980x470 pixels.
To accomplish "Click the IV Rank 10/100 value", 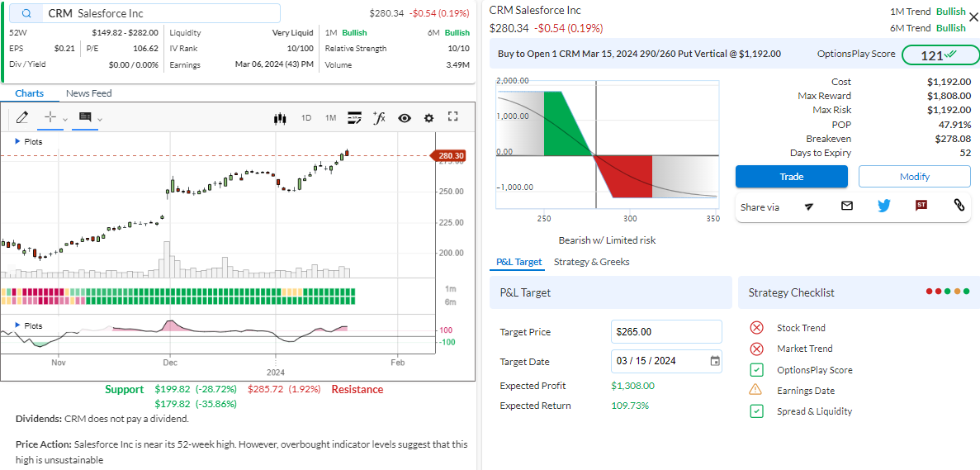I will click(x=300, y=48).
